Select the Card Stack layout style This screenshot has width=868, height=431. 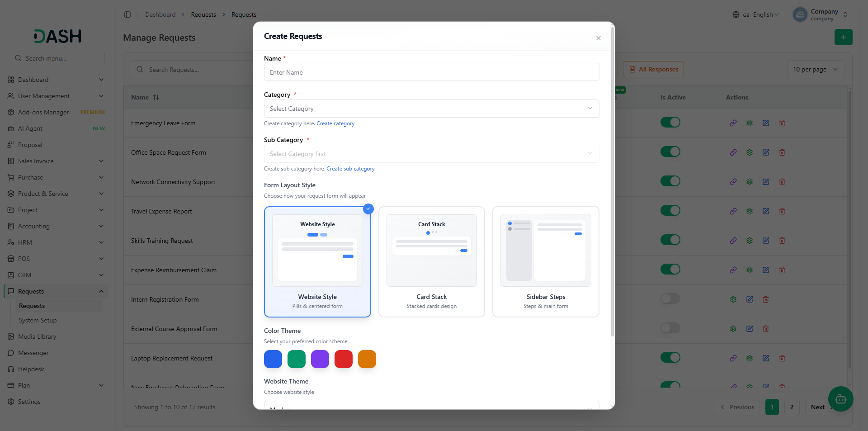point(432,262)
